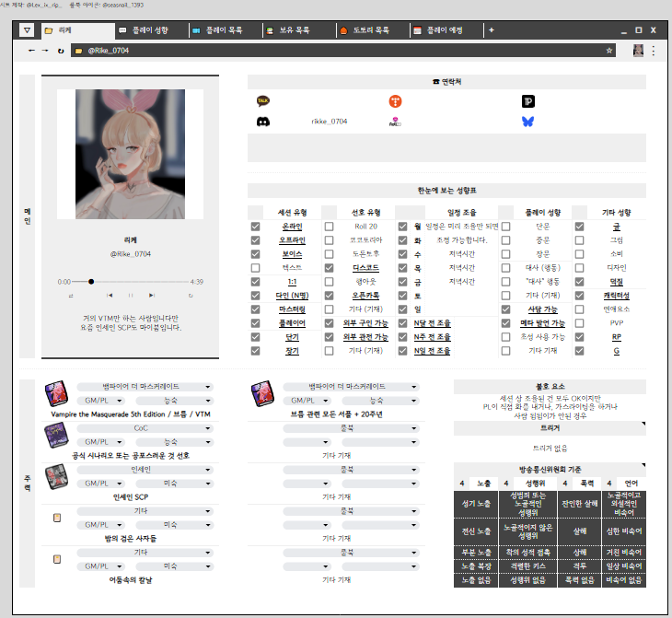Toggle the 월 weekday checkbox

(x=403, y=227)
